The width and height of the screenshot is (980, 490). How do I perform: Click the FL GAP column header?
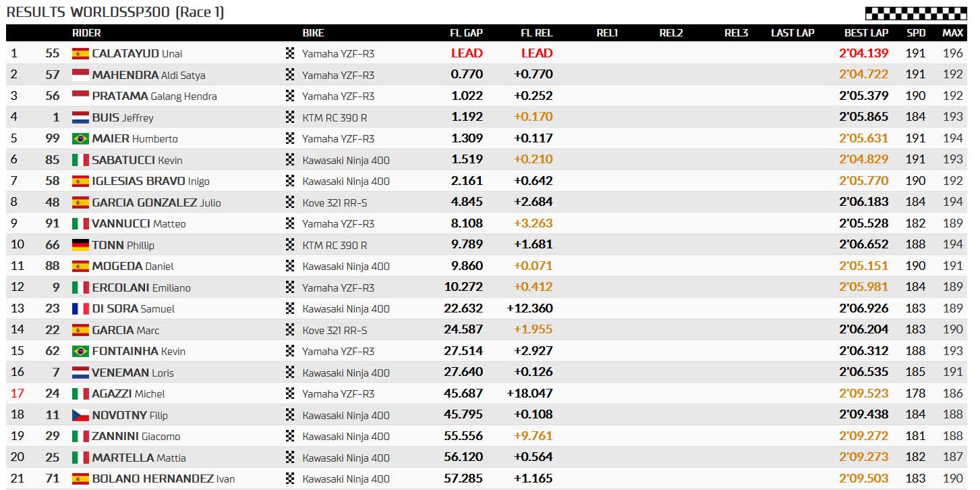pyautogui.click(x=466, y=33)
